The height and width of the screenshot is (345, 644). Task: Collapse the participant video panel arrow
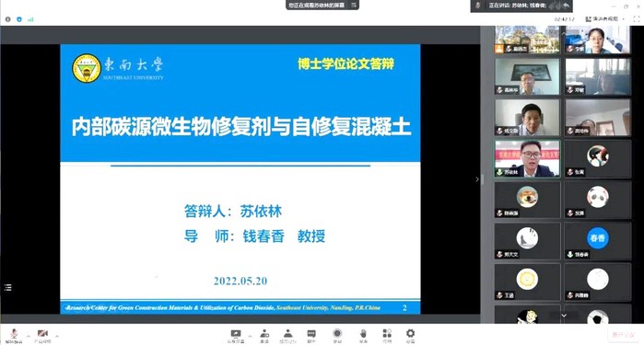click(x=477, y=179)
